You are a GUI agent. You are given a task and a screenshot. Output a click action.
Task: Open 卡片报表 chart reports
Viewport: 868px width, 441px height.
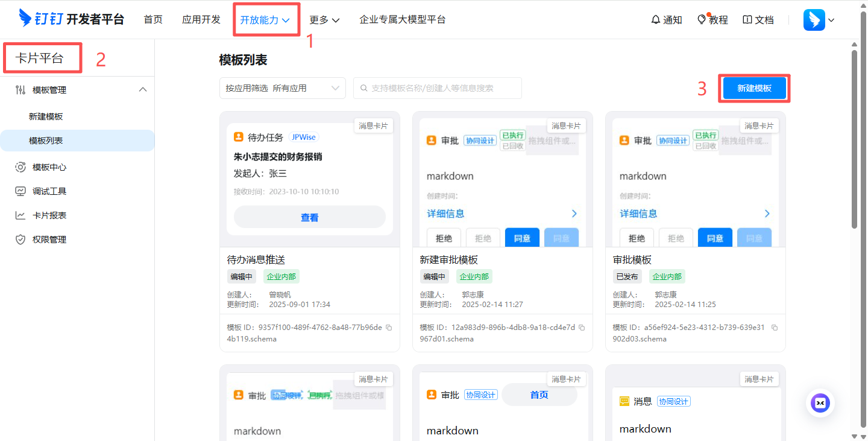[49, 215]
